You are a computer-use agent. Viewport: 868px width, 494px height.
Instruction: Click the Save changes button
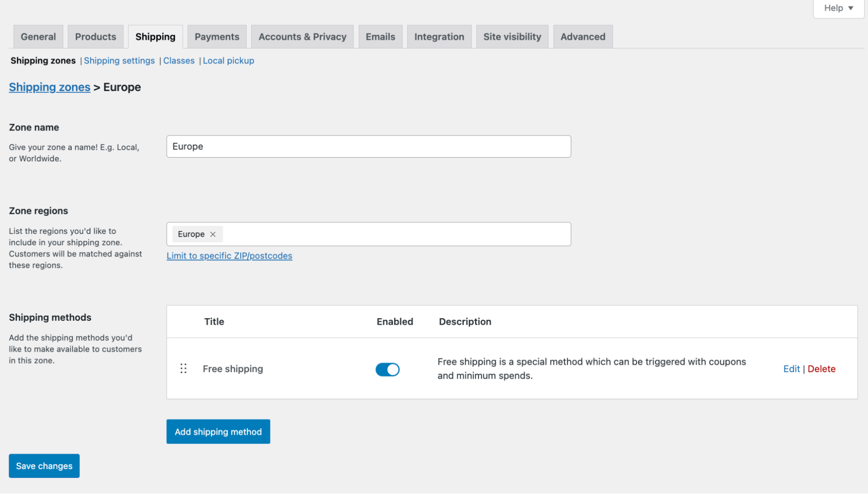tap(44, 466)
